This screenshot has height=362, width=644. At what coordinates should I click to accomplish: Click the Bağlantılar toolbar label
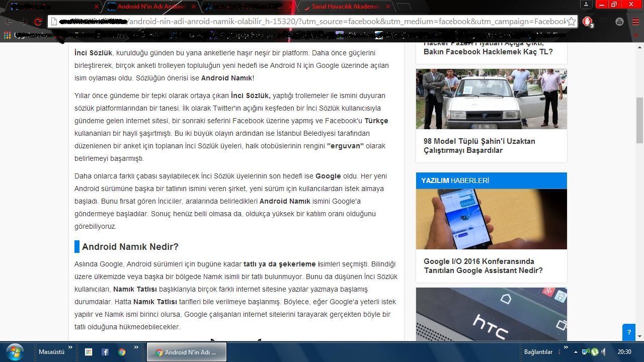click(x=538, y=352)
